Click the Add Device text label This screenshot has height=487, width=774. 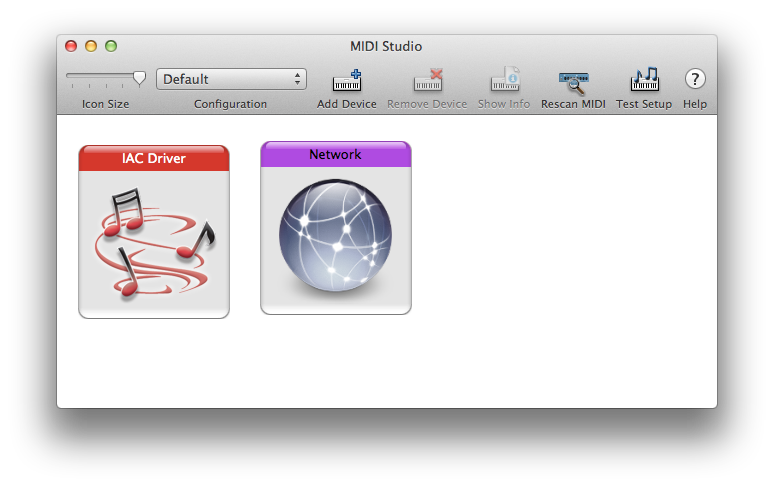346,104
